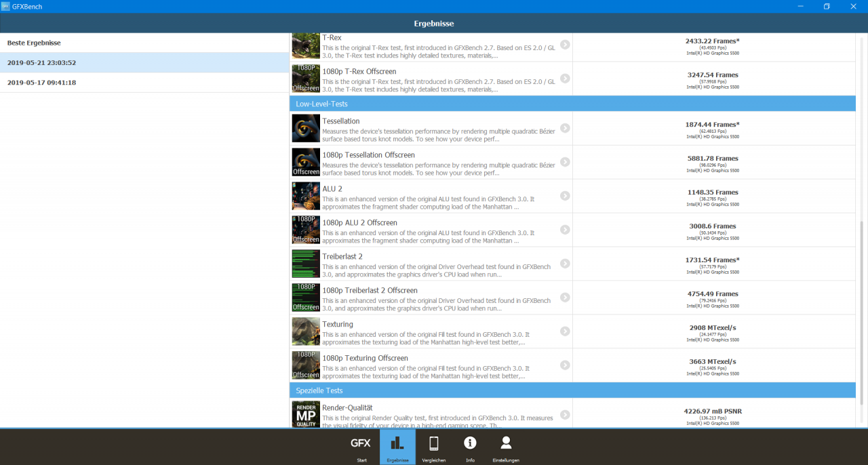
Task: Click the 1080p ALU 2 Offscreen thumbnail
Action: click(306, 230)
